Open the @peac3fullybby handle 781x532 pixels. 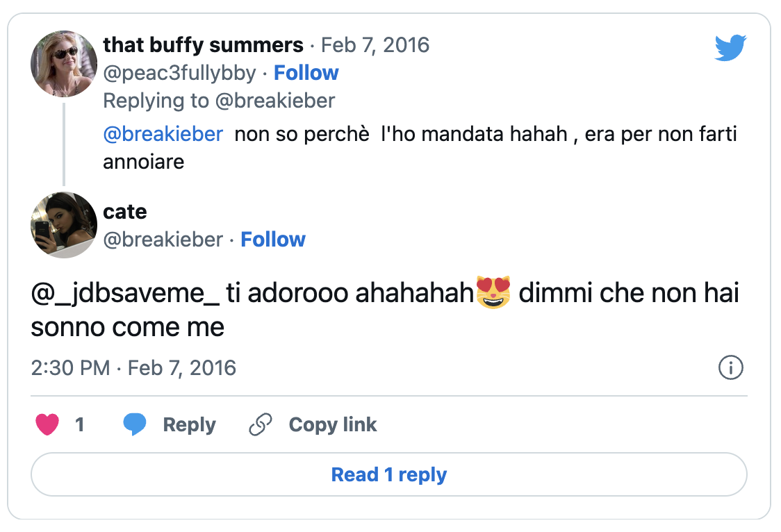coord(179,73)
